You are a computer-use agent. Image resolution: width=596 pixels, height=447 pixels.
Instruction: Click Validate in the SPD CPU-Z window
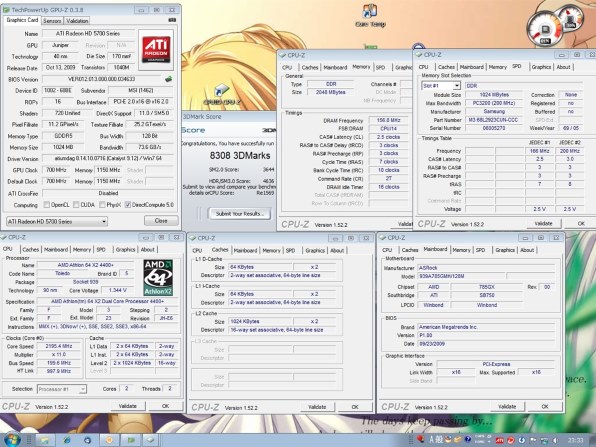(543, 224)
